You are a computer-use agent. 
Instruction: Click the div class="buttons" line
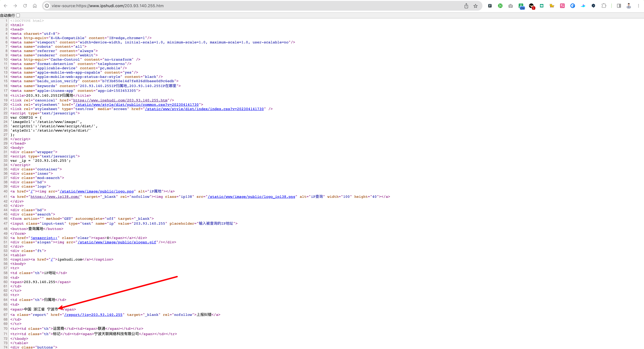34,347
